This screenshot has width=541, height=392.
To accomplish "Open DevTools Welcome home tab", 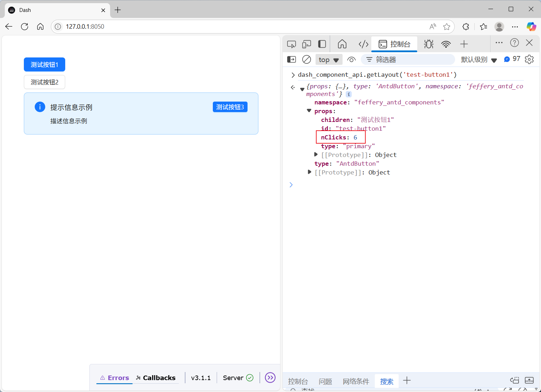I will [342, 44].
